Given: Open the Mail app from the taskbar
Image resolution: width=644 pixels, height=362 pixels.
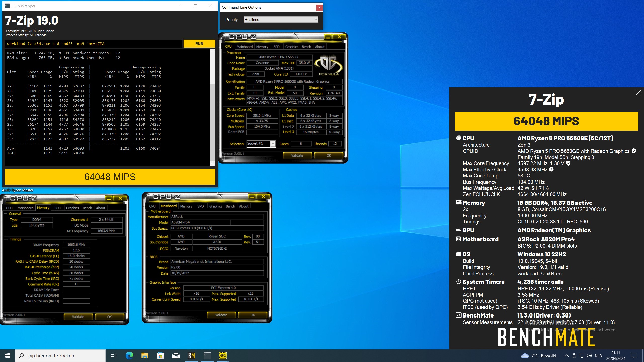Looking at the screenshot, I should [x=176, y=356].
